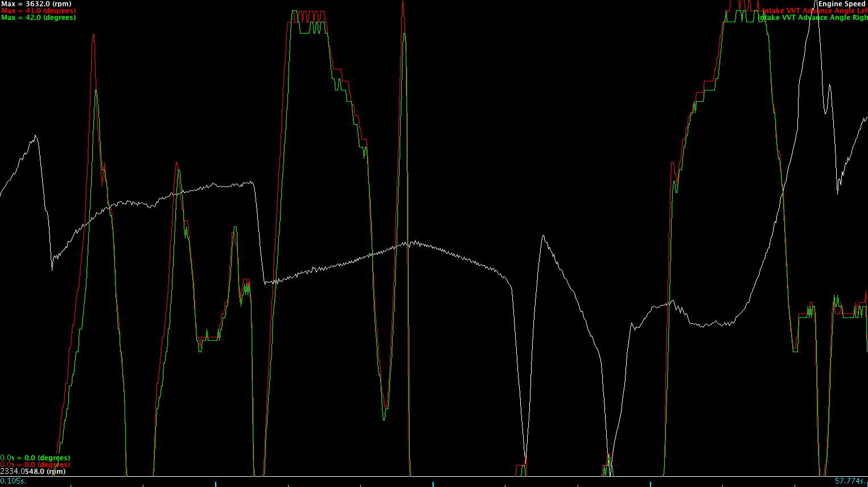Toggle the Engine Speed legend entry
Viewport: 868px width, 487px height.
(841, 3)
